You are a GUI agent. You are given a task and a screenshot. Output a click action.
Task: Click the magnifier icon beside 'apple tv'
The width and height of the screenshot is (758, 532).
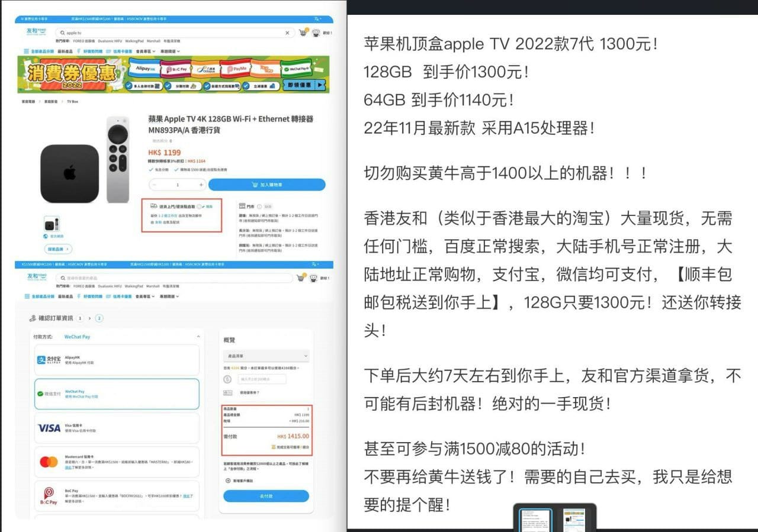[x=62, y=33]
